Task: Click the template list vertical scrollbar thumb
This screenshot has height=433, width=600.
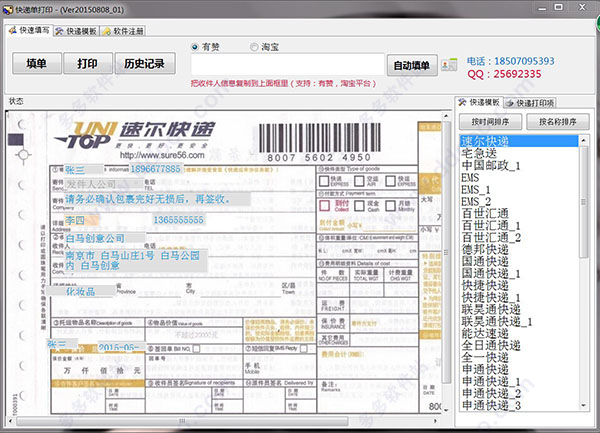Action: click(x=584, y=202)
